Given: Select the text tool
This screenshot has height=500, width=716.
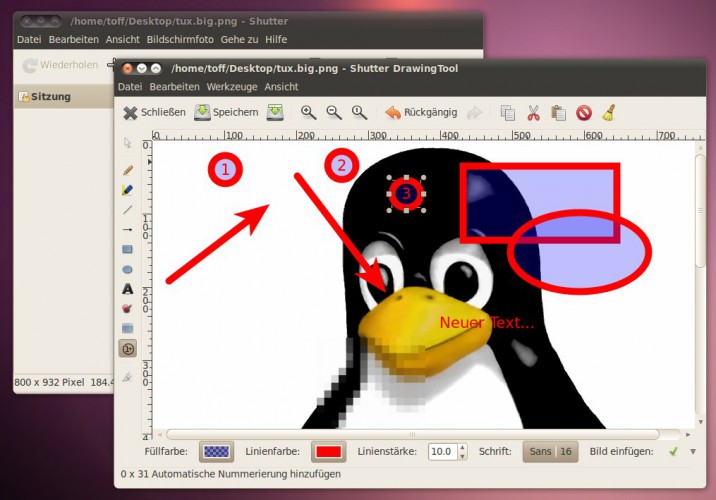Looking at the screenshot, I should [x=127, y=289].
